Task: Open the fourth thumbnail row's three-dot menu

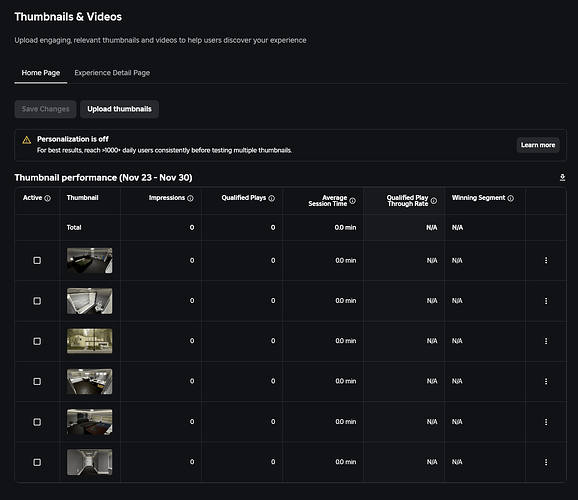Action: pos(546,381)
